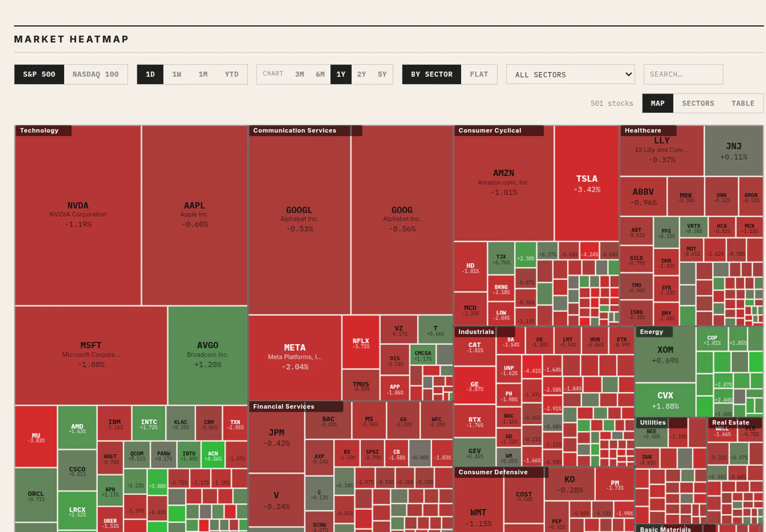766x532 pixels.
Task: Click the ORCL stock tile
Action: point(36,495)
